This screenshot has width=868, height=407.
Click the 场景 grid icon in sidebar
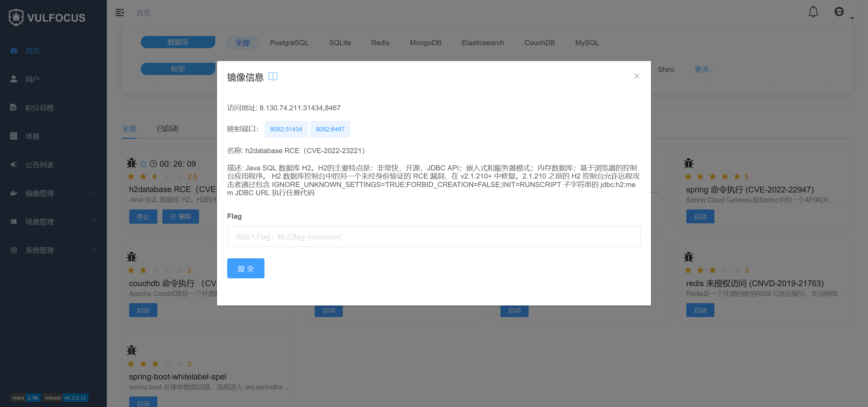click(x=14, y=136)
